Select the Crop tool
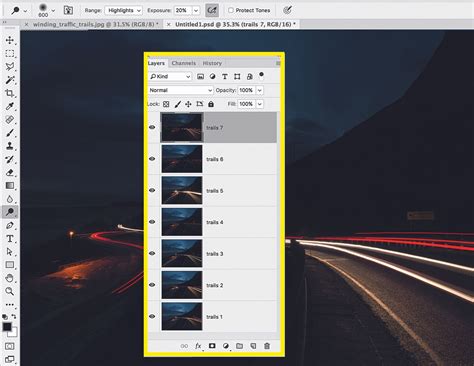Screen dimensions: 474x366 click(10, 93)
